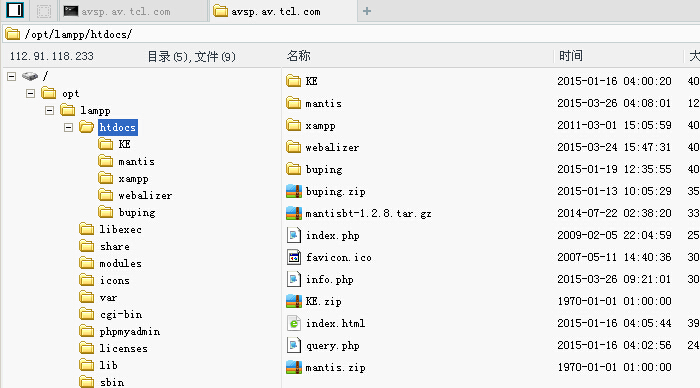Select buping folder in the tree
Viewport: 700px width, 388px height.
(x=137, y=213)
